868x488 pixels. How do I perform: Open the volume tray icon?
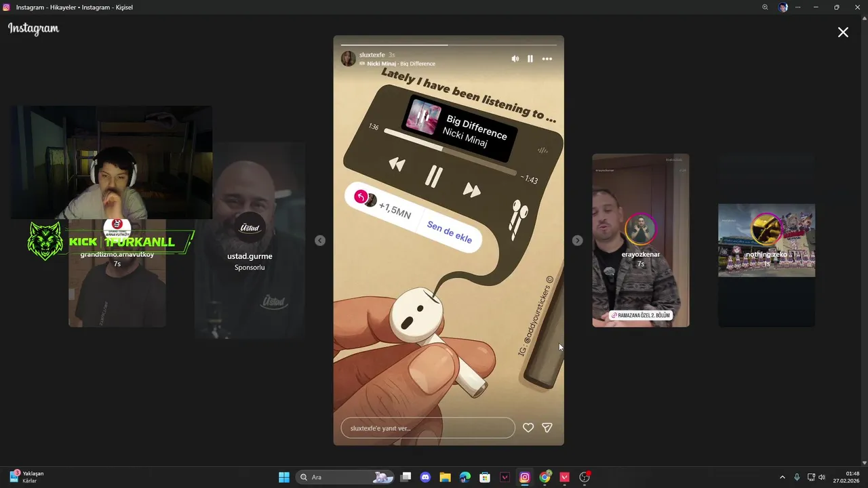[x=822, y=477]
